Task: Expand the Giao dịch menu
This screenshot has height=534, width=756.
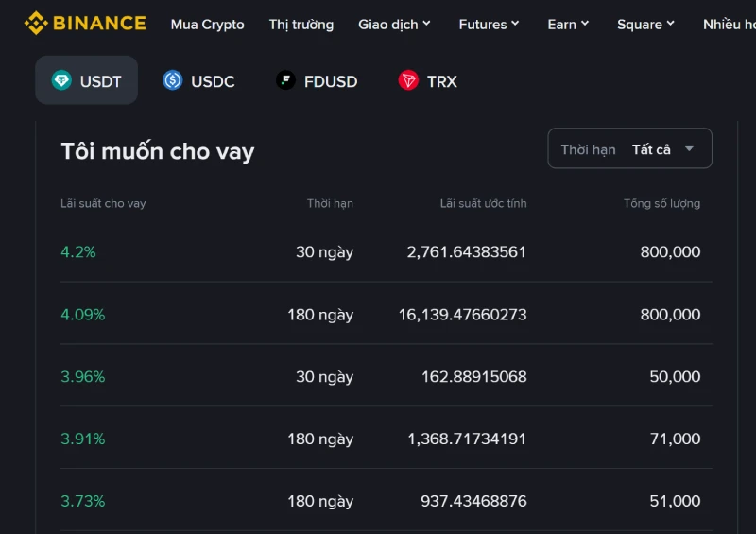Action: click(x=394, y=25)
